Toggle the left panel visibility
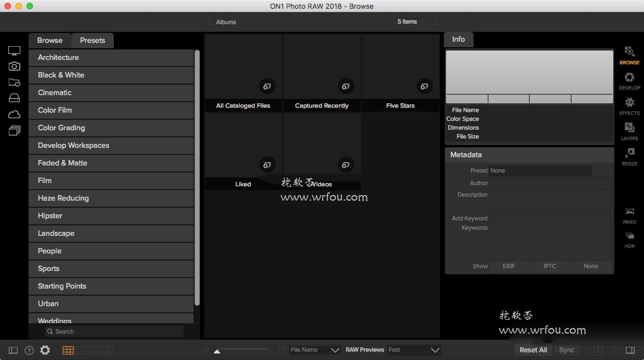The image size is (644, 360). 13,350
